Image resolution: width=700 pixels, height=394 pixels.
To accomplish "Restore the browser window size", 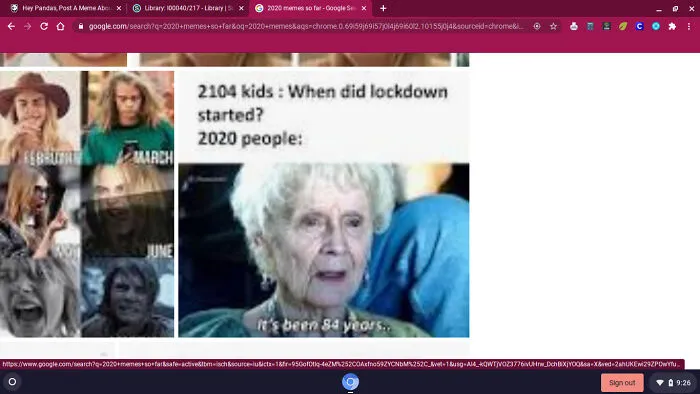I will [675, 8].
